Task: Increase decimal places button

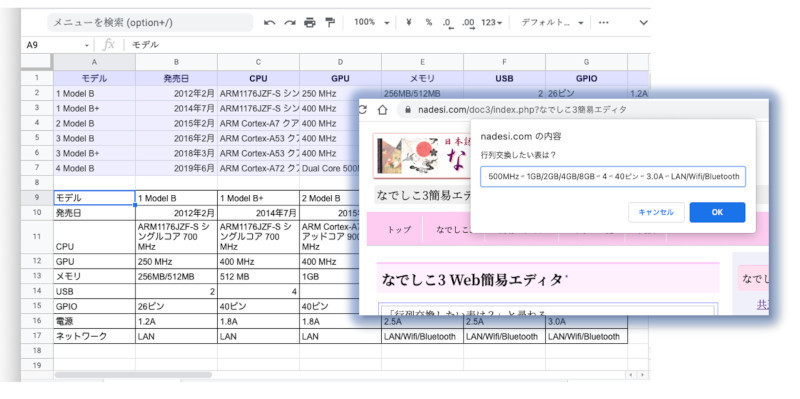Action: coord(468,23)
